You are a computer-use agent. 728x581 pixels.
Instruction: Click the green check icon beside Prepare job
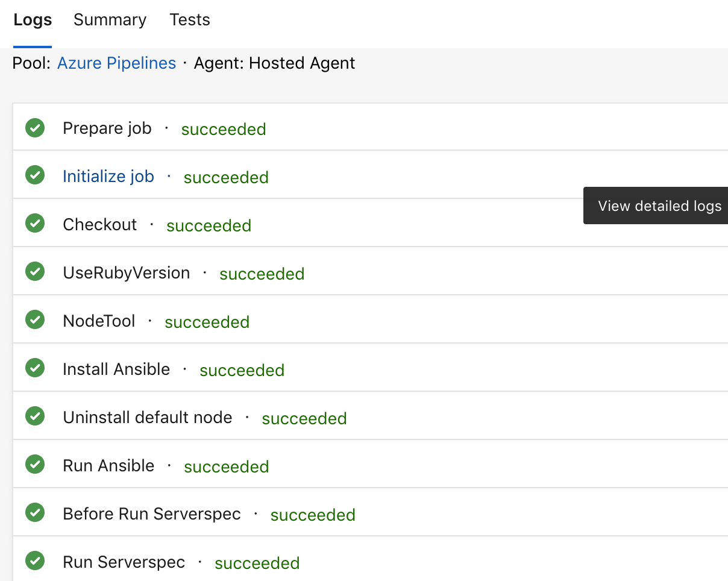pyautogui.click(x=34, y=128)
